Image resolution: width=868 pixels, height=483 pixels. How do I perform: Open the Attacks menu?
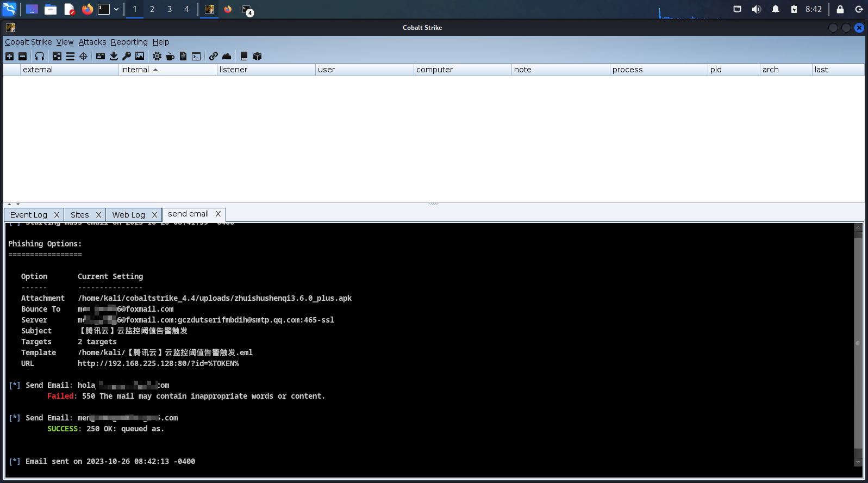pos(92,42)
